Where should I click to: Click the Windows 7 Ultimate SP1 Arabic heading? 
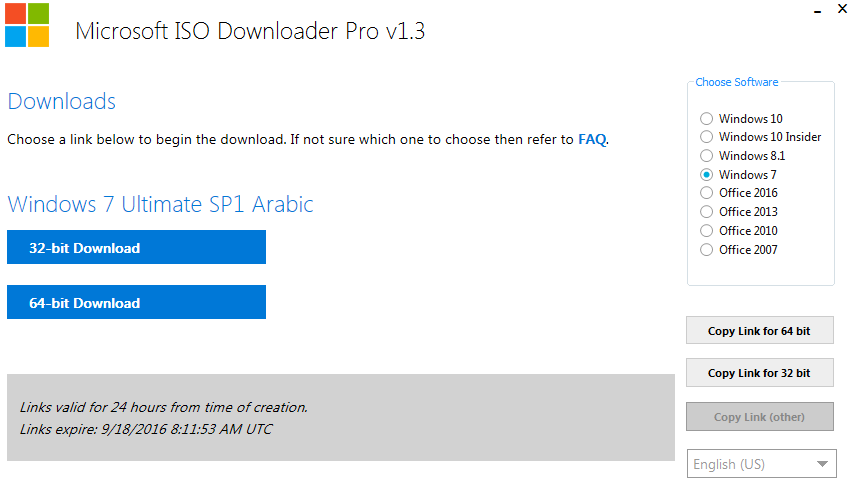[x=160, y=205]
